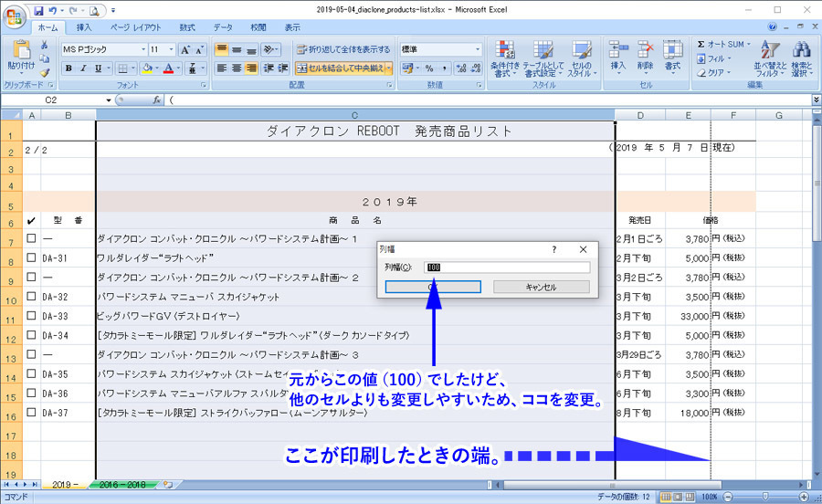Tick checkbox in the DA-37 row
The height and width of the screenshot is (504, 822).
pyautogui.click(x=31, y=413)
